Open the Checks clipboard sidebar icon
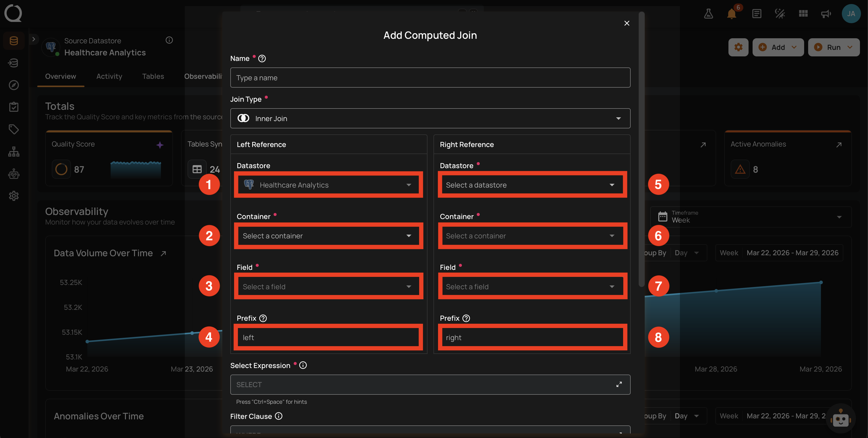This screenshot has height=438, width=868. coord(14,107)
